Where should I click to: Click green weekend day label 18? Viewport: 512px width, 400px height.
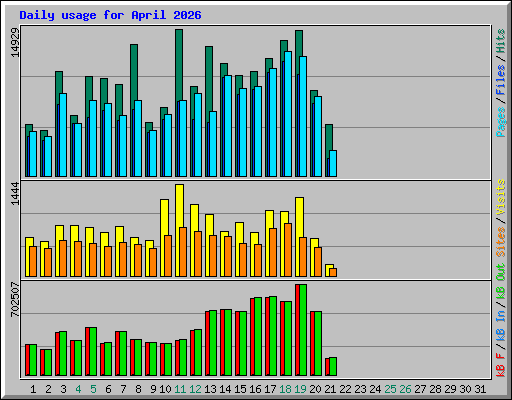pos(285,389)
